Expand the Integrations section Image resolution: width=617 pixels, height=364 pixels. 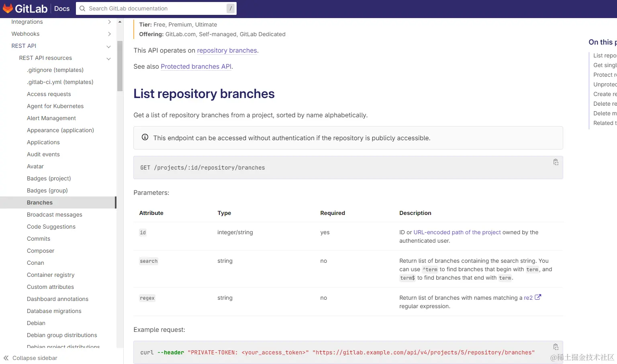(109, 22)
